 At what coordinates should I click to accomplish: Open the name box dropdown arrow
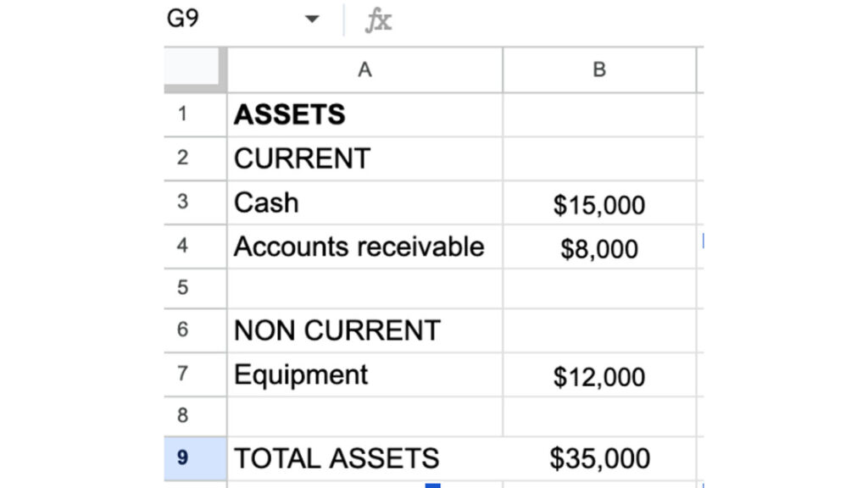tap(312, 19)
